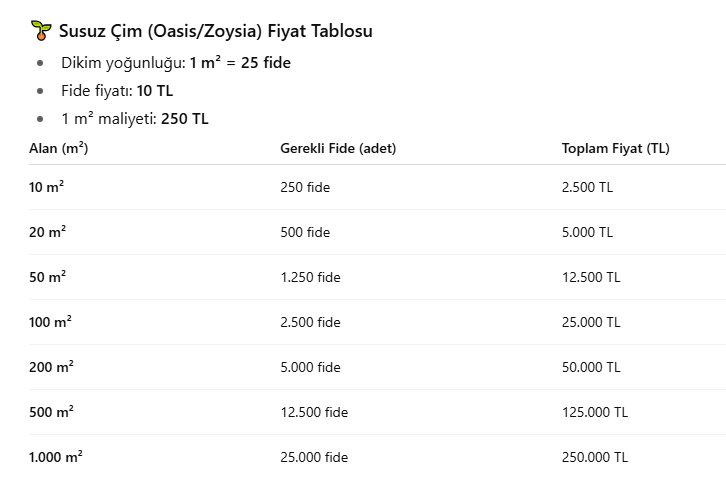Click the Fide fiyatı 10 TL bullet
The image size is (726, 483).
[117, 91]
